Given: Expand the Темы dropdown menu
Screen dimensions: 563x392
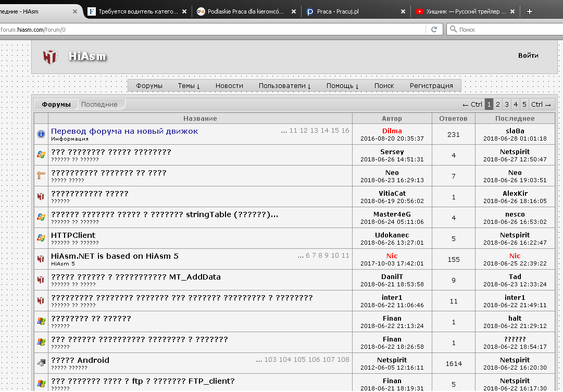Looking at the screenshot, I should (189, 86).
